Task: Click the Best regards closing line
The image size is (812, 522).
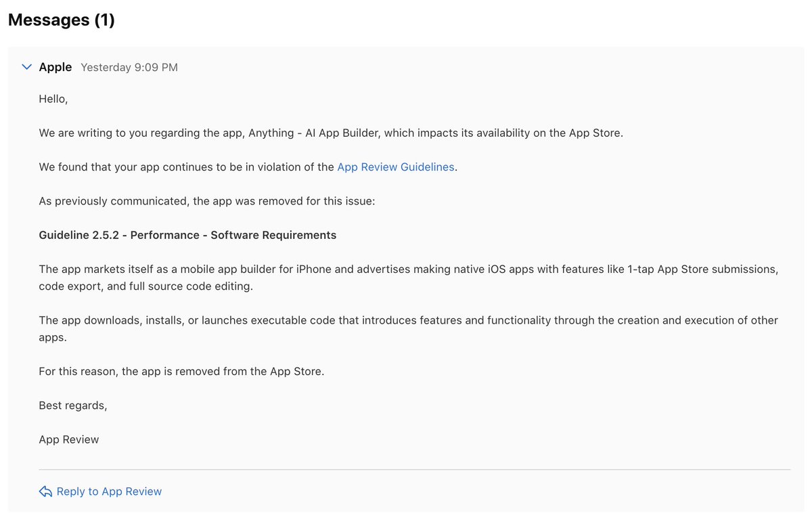Action: point(73,404)
